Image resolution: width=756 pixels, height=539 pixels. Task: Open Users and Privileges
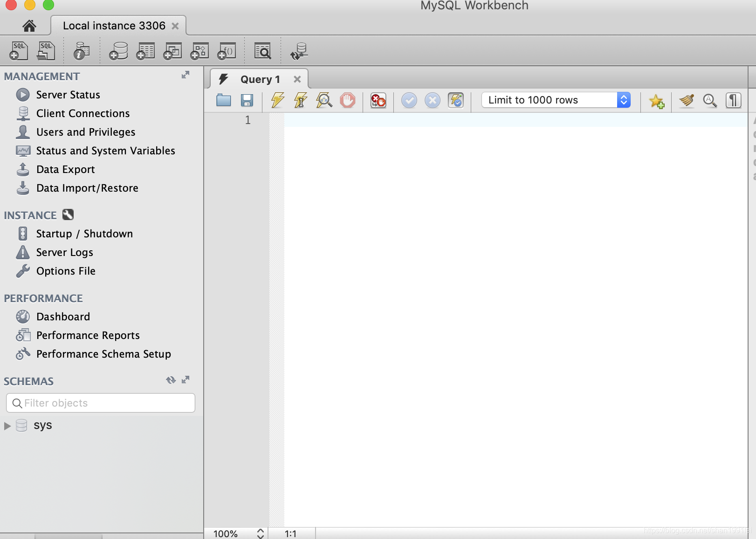[x=86, y=132]
